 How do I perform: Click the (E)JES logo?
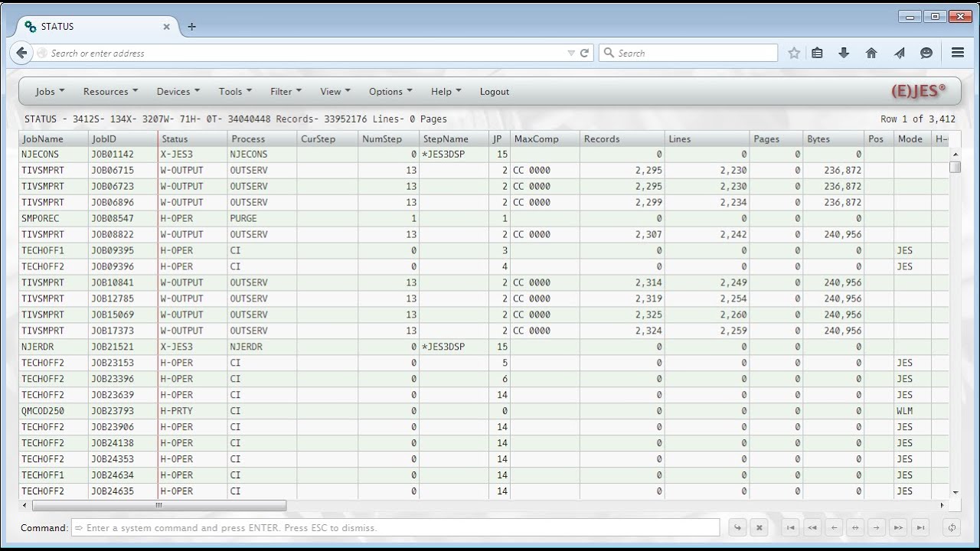pyautogui.click(x=918, y=91)
